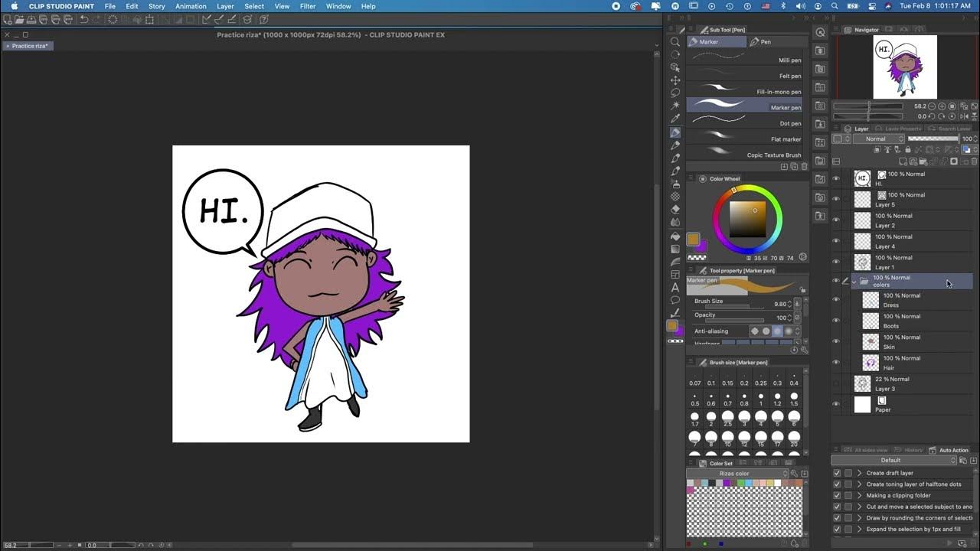The width and height of the screenshot is (980, 551).
Task: Expand Draw by rounding the corners action
Action: coord(859,518)
